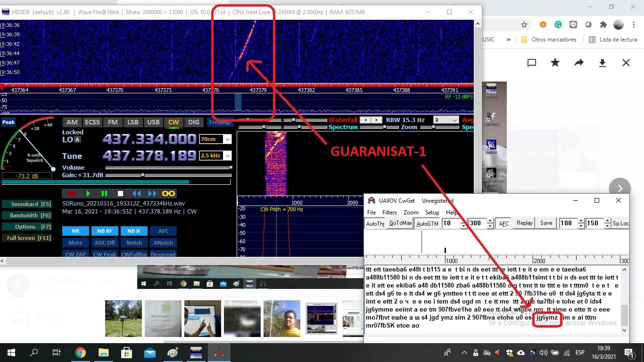Click the Tune frequency 437.378.189 display
The image size is (644, 362).
click(x=149, y=156)
